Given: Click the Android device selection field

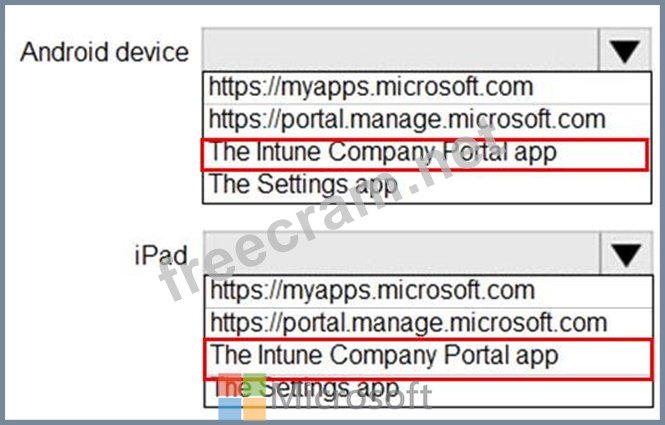Looking at the screenshot, I should click(x=400, y=50).
